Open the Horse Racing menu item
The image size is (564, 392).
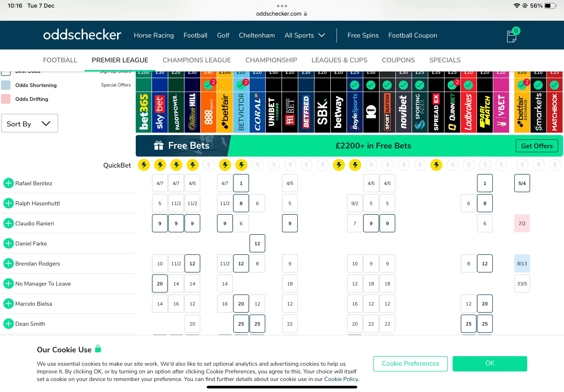(154, 35)
